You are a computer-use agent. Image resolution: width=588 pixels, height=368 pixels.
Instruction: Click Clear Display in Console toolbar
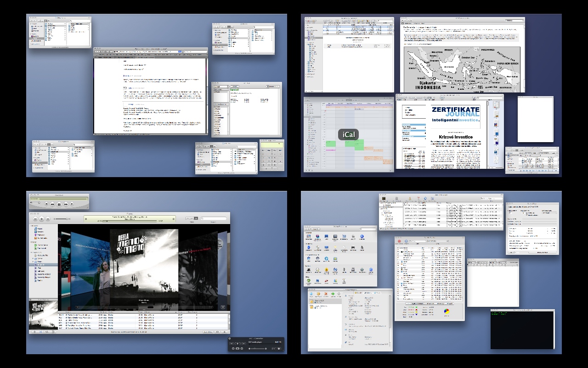pyautogui.click(x=410, y=199)
